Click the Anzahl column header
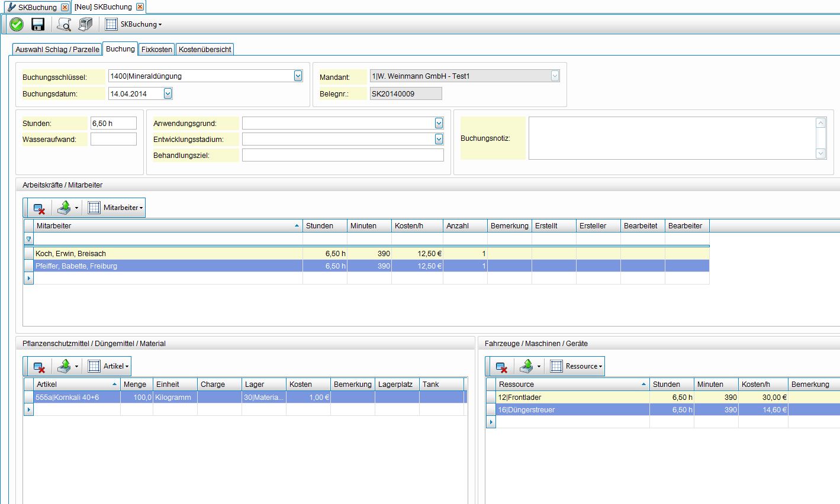The width and height of the screenshot is (840, 504). (465, 225)
